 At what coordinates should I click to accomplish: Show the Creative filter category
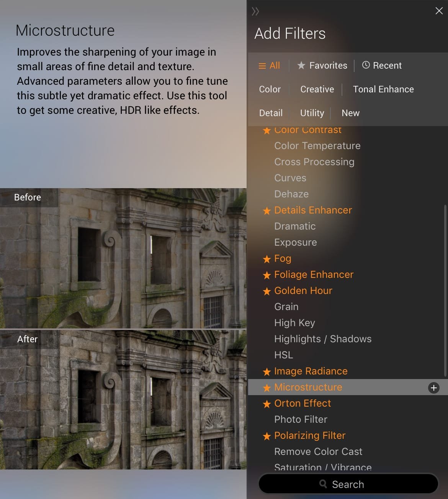pyautogui.click(x=317, y=89)
